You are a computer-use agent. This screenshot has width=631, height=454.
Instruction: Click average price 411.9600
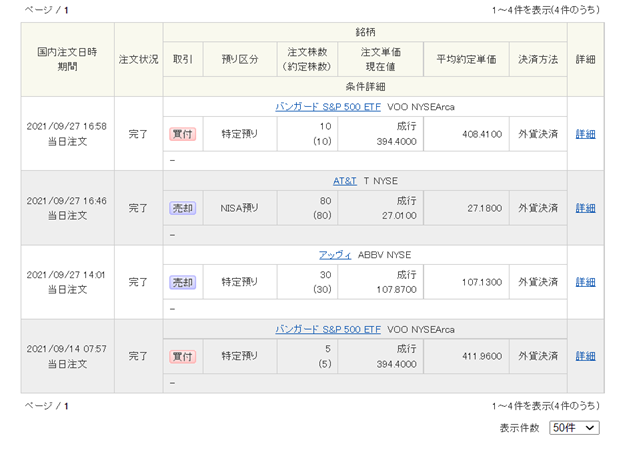482,356
